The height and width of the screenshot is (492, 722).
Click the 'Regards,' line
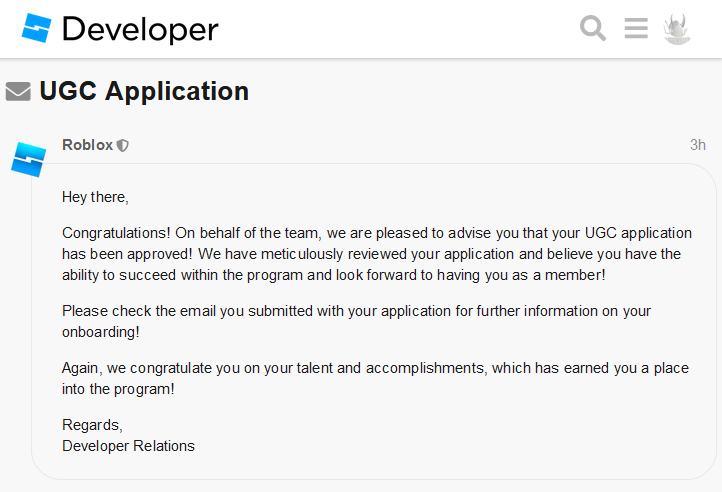[93, 425]
